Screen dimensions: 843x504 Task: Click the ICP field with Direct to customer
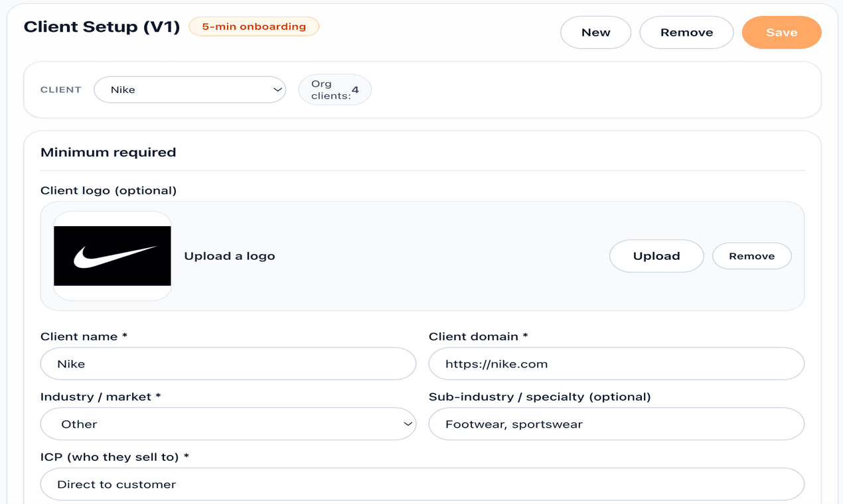(422, 484)
